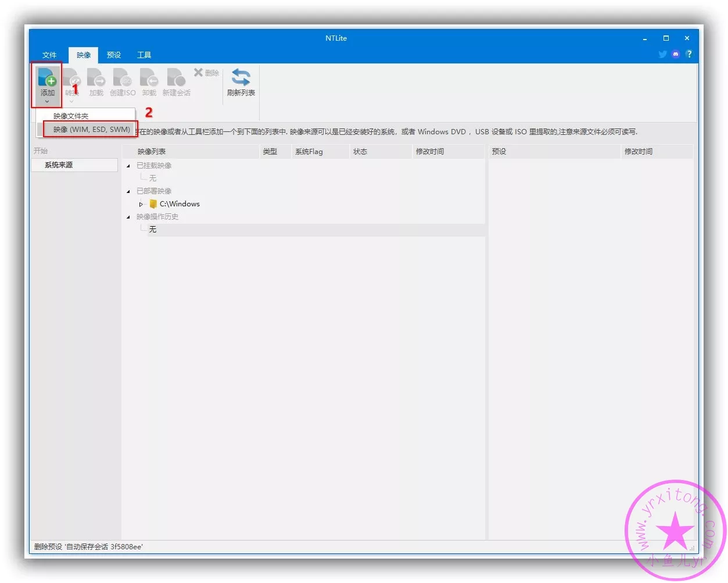Click the 已部署映像 group label
The width and height of the screenshot is (728, 583).
pyautogui.click(x=154, y=191)
